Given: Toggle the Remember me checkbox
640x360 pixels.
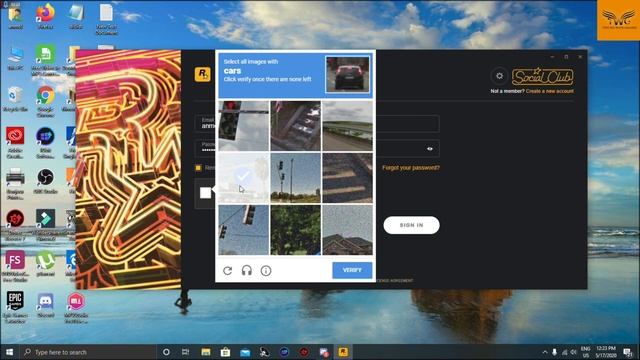Looking at the screenshot, I should pos(198,168).
